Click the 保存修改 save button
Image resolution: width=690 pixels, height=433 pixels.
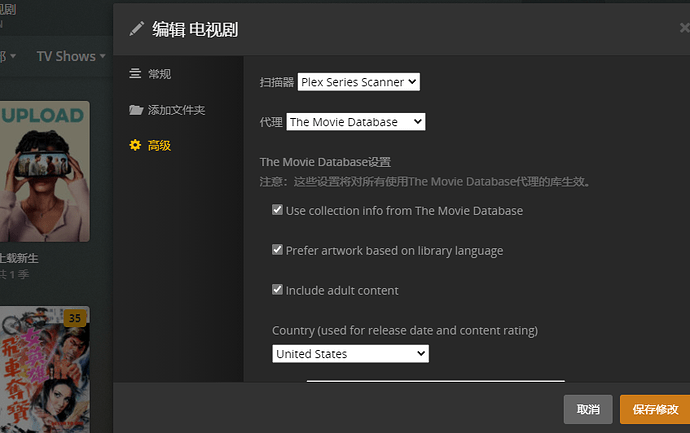point(655,409)
